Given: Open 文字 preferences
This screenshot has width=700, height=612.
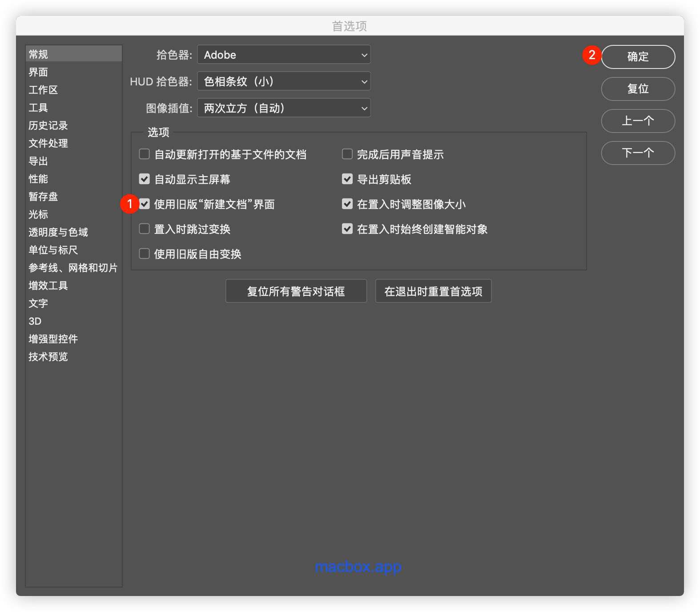Looking at the screenshot, I should pyautogui.click(x=74, y=303).
